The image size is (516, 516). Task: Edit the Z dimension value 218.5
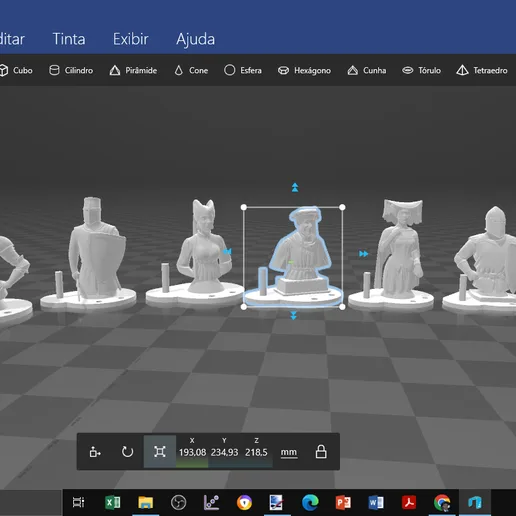coord(256,452)
